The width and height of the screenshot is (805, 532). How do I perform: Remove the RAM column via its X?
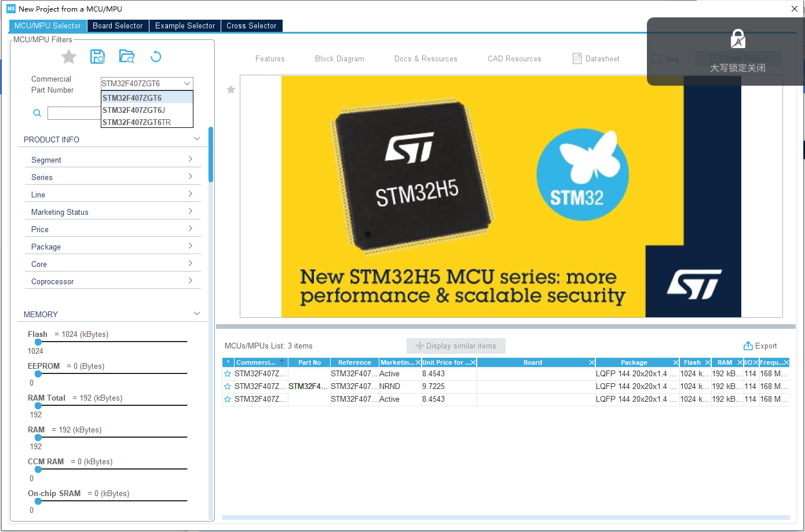pyautogui.click(x=740, y=362)
